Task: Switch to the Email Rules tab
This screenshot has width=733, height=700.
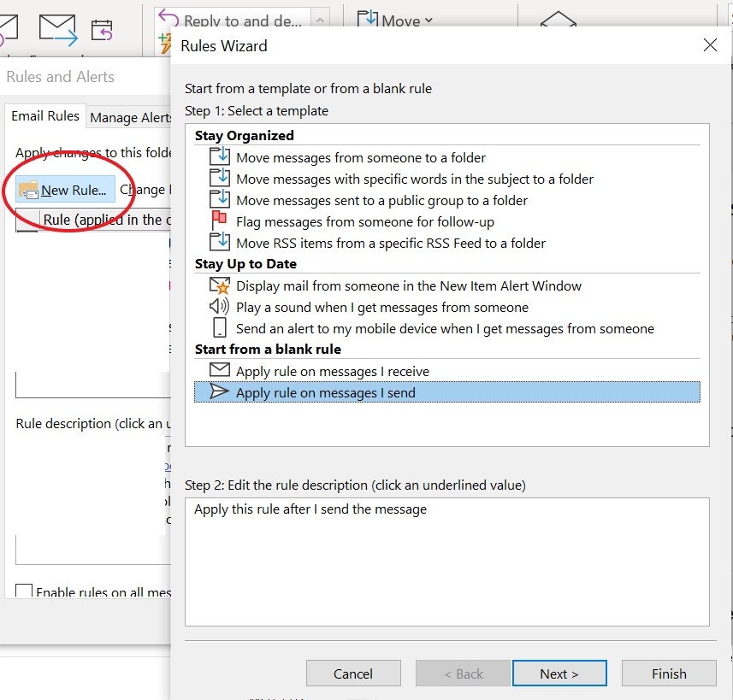Action: point(44,116)
